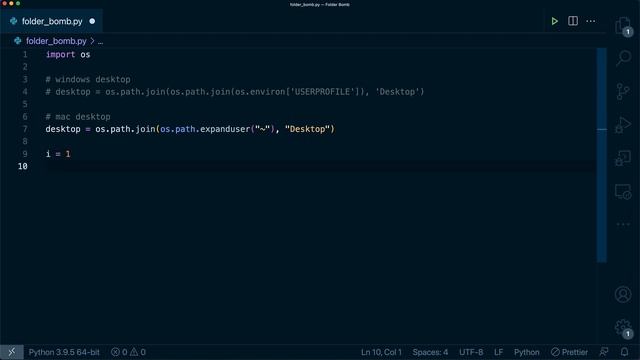Click 'USERPROFILE' in the commented line
The height and width of the screenshot is (360, 640).
(x=322, y=91)
